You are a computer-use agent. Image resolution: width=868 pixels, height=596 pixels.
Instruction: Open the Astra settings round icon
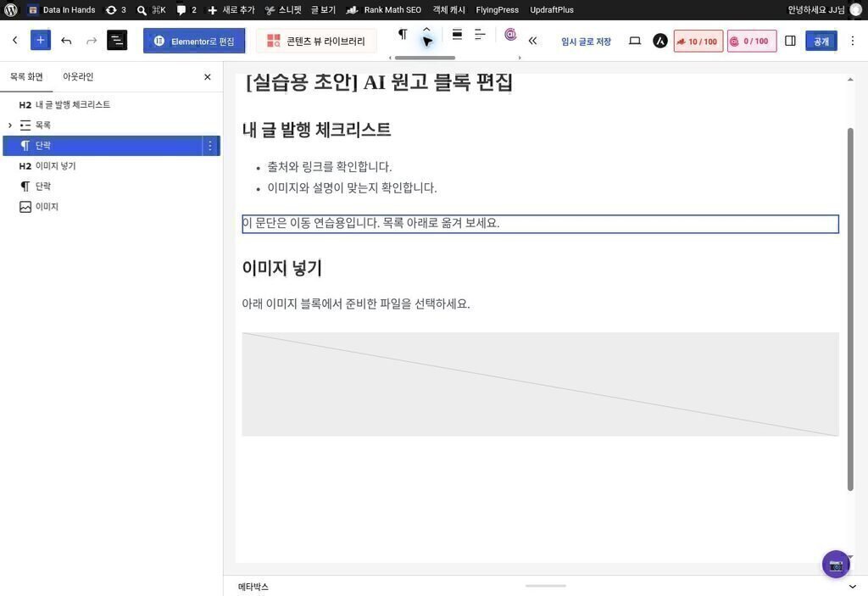659,41
